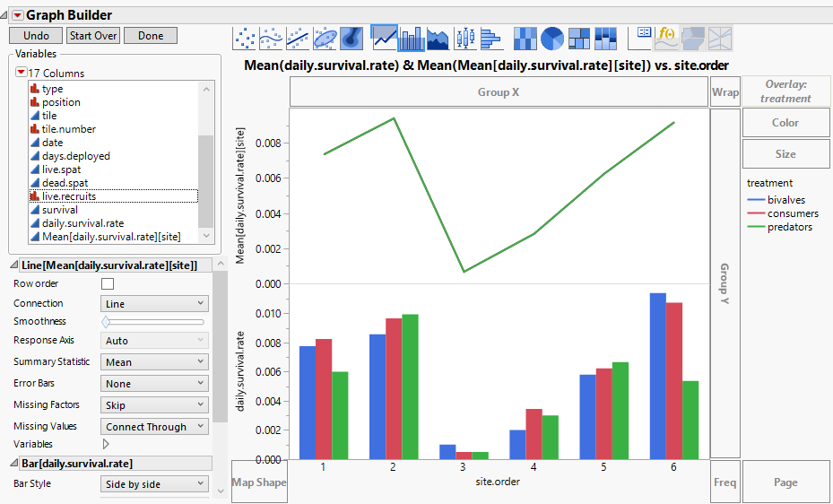Viewport: 833px width, 504px height.
Task: Select the Treemap element icon
Action: [x=579, y=39]
